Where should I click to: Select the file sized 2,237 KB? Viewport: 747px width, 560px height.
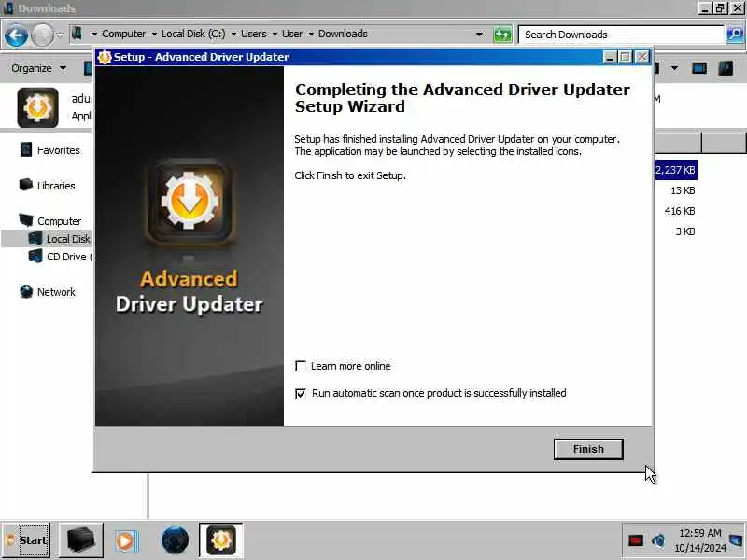click(x=675, y=170)
